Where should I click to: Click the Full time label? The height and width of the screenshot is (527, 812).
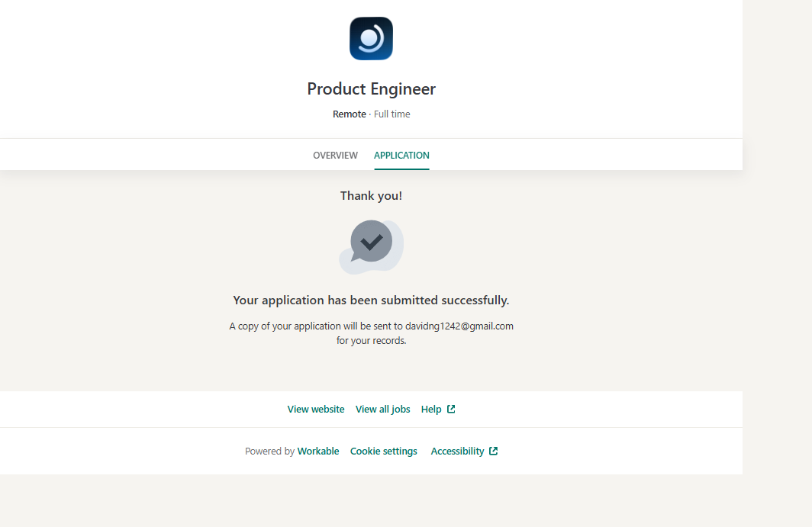coord(392,114)
